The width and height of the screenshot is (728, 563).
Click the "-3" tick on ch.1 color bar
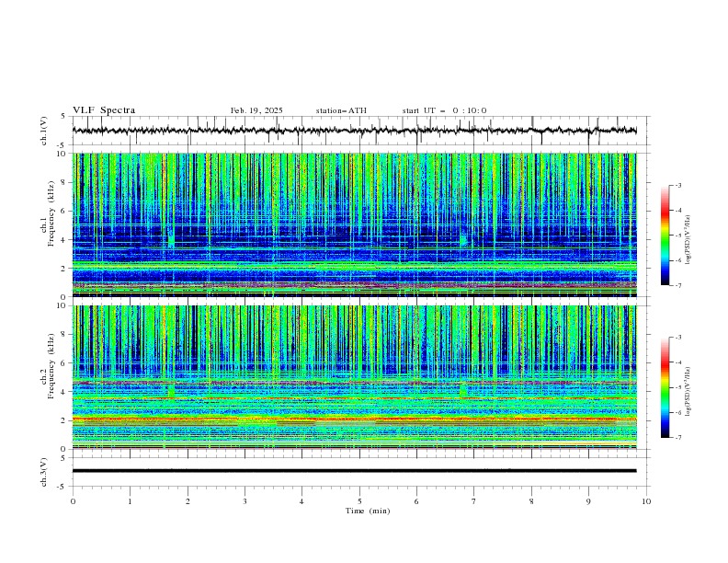click(x=677, y=185)
